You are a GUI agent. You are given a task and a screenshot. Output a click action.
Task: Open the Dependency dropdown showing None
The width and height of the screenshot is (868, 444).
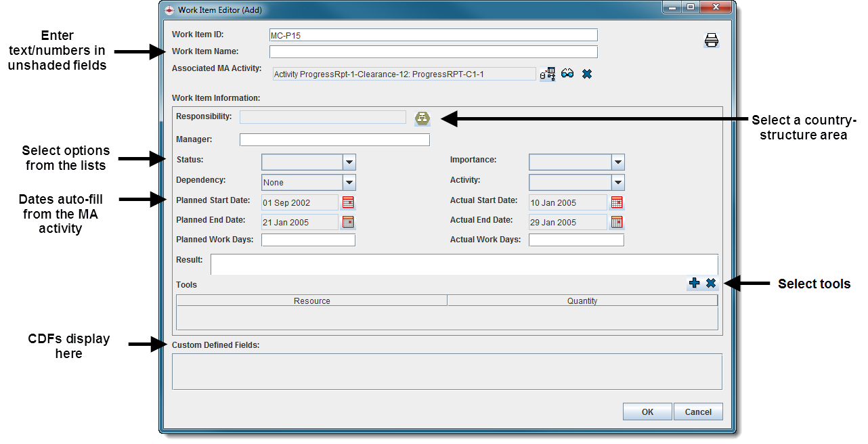[x=349, y=183]
